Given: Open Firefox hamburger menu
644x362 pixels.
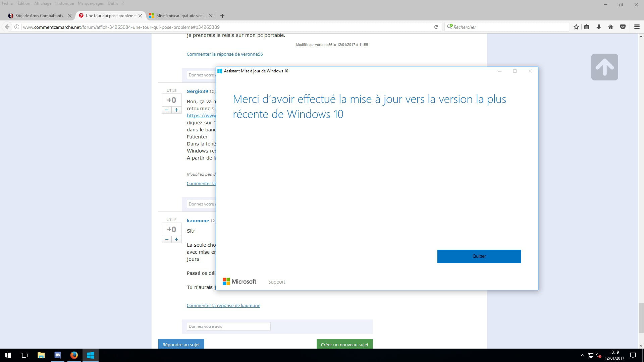Looking at the screenshot, I should [637, 27].
